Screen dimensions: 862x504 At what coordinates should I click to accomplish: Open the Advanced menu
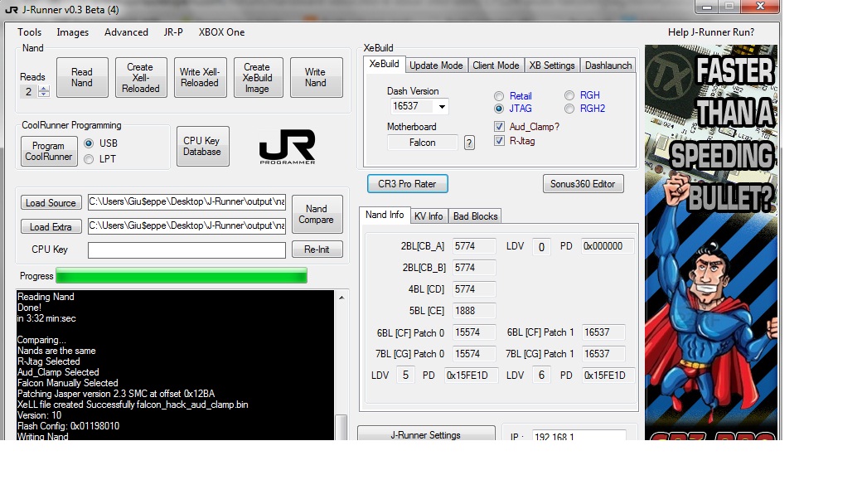[127, 32]
